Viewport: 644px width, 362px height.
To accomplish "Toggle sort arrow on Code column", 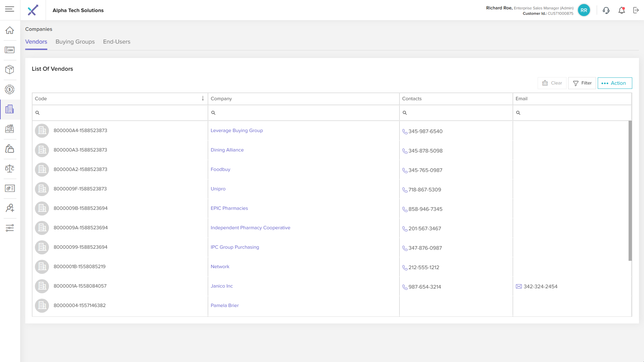I will (203, 98).
